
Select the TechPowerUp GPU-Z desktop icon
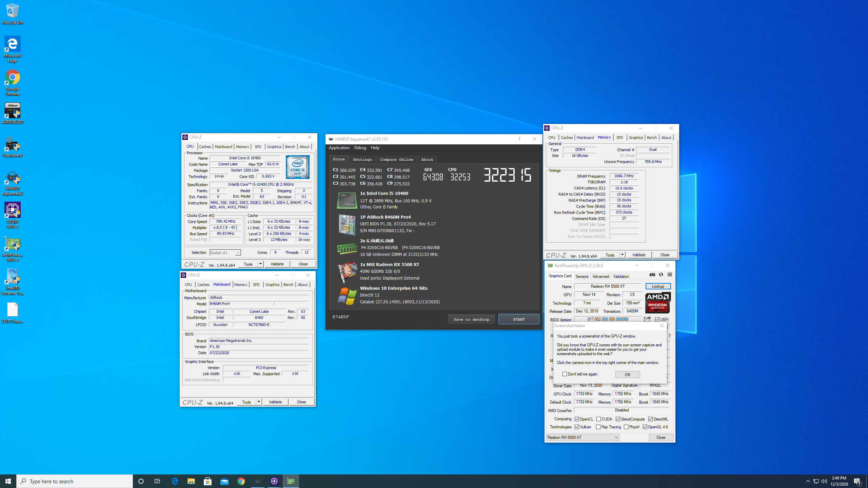coord(13,249)
